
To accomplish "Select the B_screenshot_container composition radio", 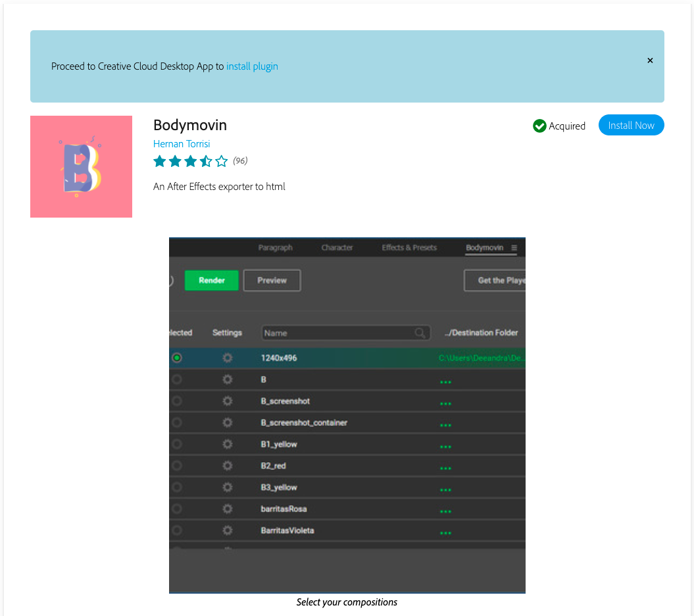I will [x=177, y=422].
